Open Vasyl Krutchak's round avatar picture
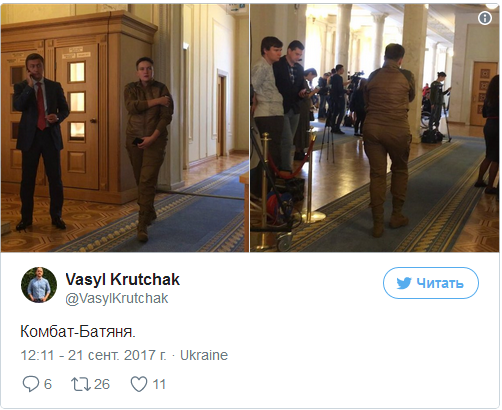This screenshot has width=502, height=410. [x=39, y=285]
